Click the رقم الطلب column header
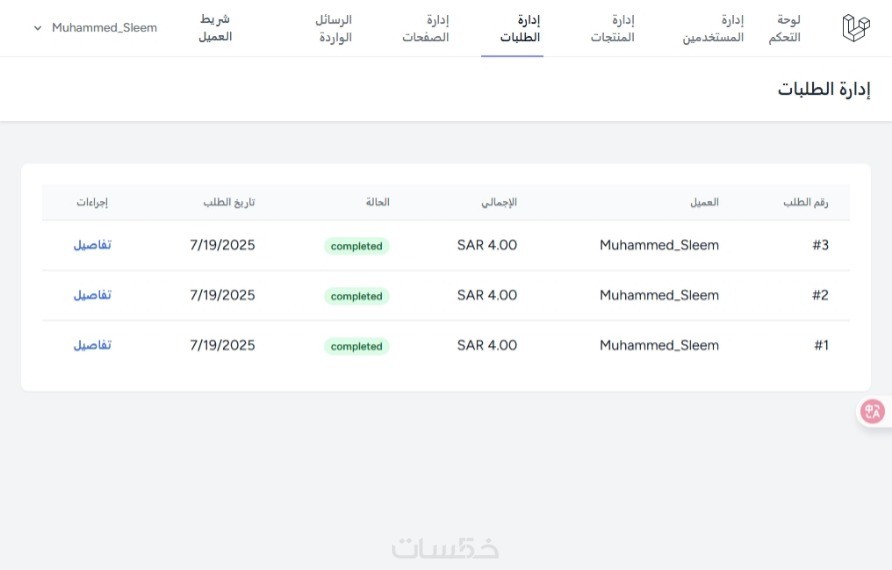 805,202
